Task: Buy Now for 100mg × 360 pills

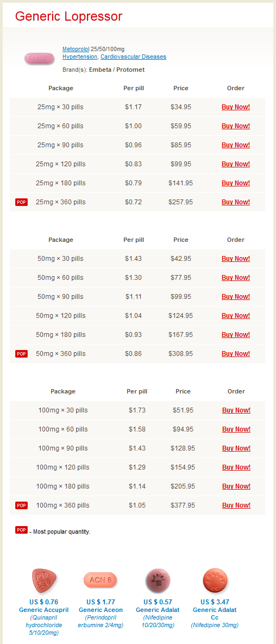Action: pyautogui.click(x=236, y=505)
